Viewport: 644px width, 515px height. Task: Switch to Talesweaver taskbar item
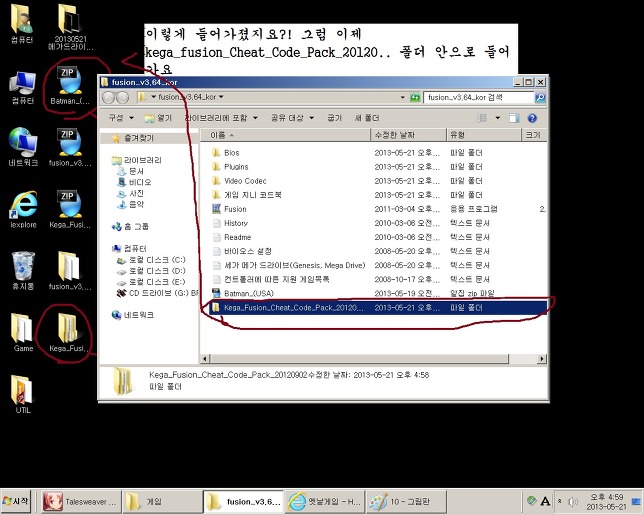click(80, 501)
